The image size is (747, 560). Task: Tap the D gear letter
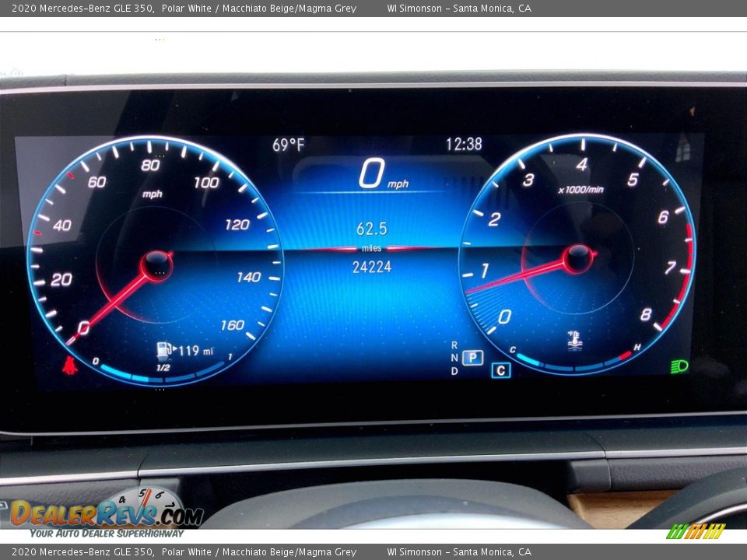coord(454,371)
